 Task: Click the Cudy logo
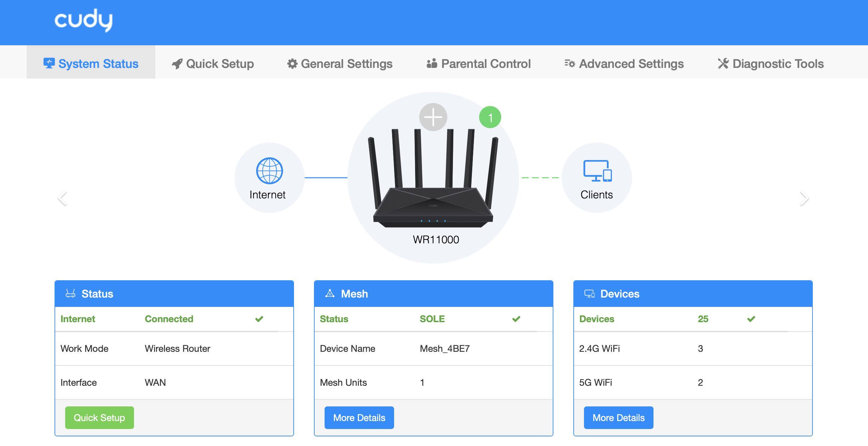83,20
